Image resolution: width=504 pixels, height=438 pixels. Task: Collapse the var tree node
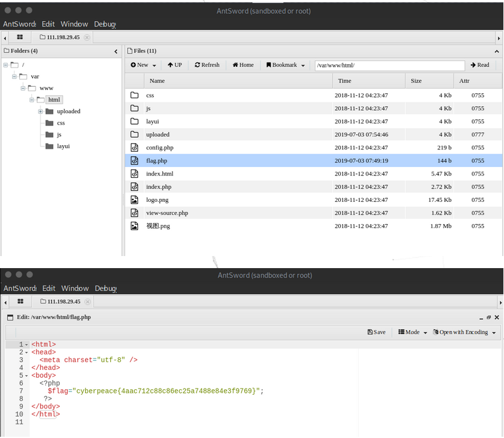click(14, 77)
